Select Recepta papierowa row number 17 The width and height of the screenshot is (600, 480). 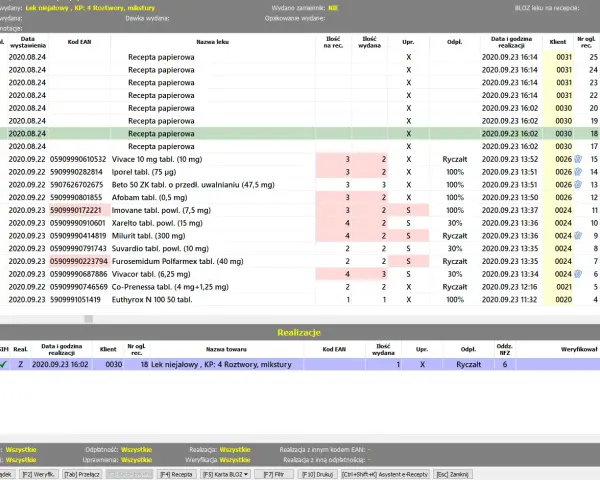[300, 146]
